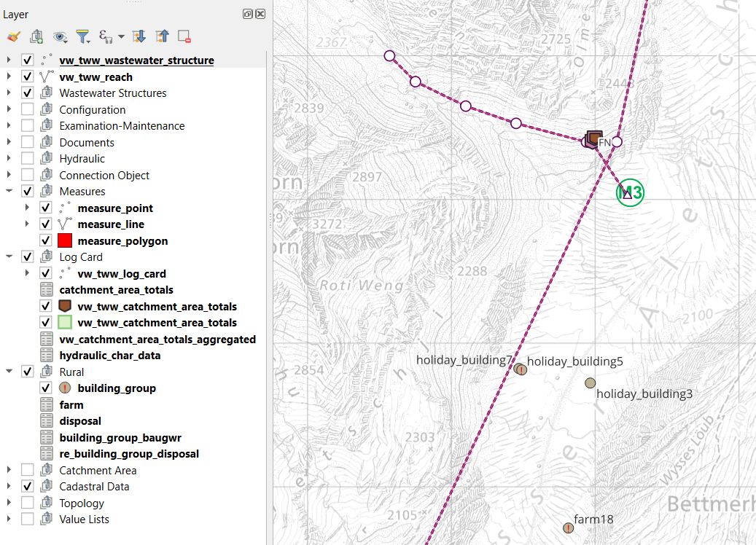Screen dimensions: 756x545
Task: Click the farm18 point on map
Action: 568,528
